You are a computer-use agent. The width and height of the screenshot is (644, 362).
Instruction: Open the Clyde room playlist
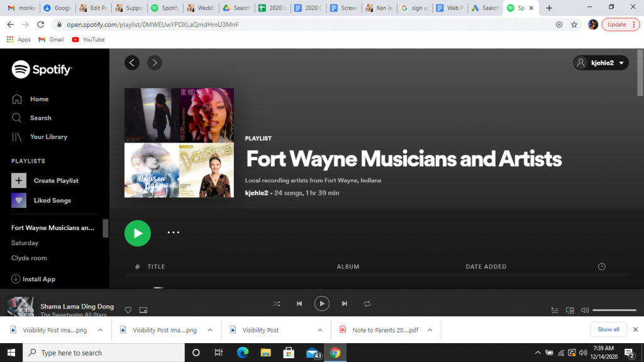tap(29, 258)
